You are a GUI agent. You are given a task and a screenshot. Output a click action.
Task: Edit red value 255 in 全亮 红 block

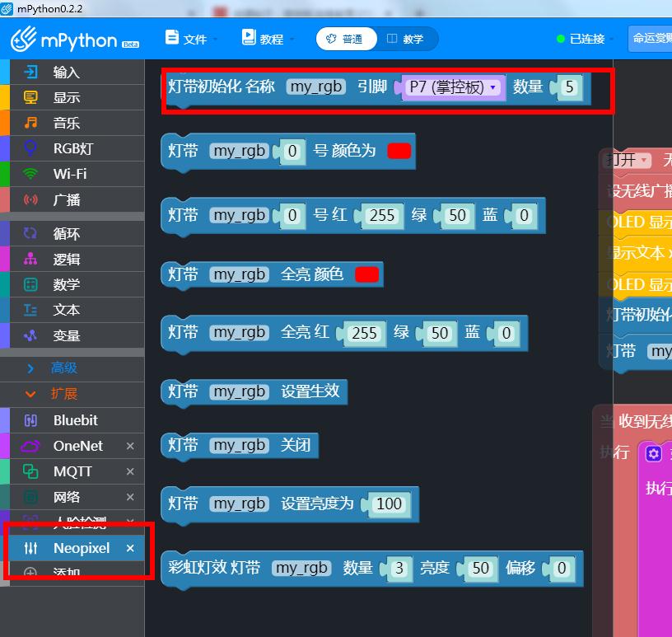[364, 333]
